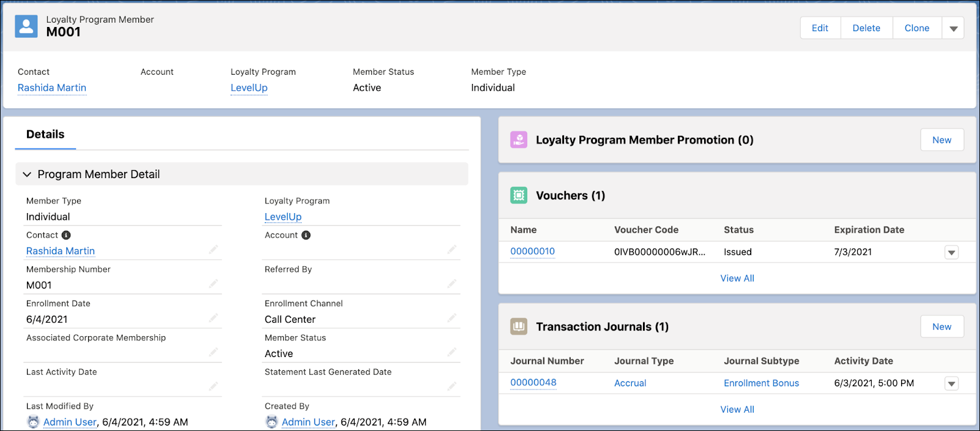Viewport: 980px width, 431px height.
Task: Edit the Contact field via pencil icon
Action: pos(213,250)
